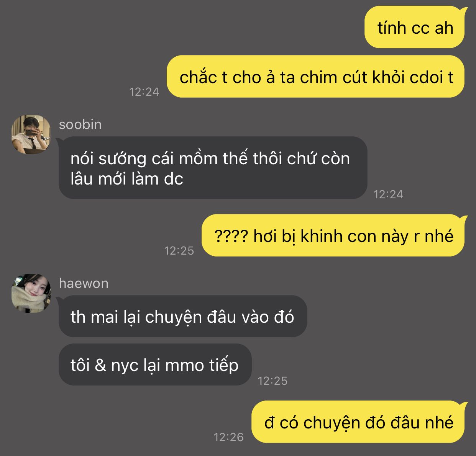The image size is (476, 456).
Task: Tap the sender name haewon
Action: pos(84,283)
